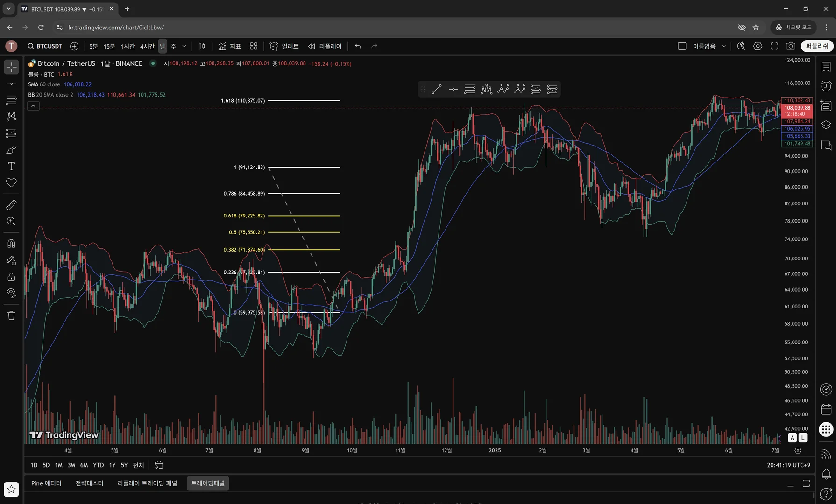Toggle hide all drawings eye icon

click(11, 293)
